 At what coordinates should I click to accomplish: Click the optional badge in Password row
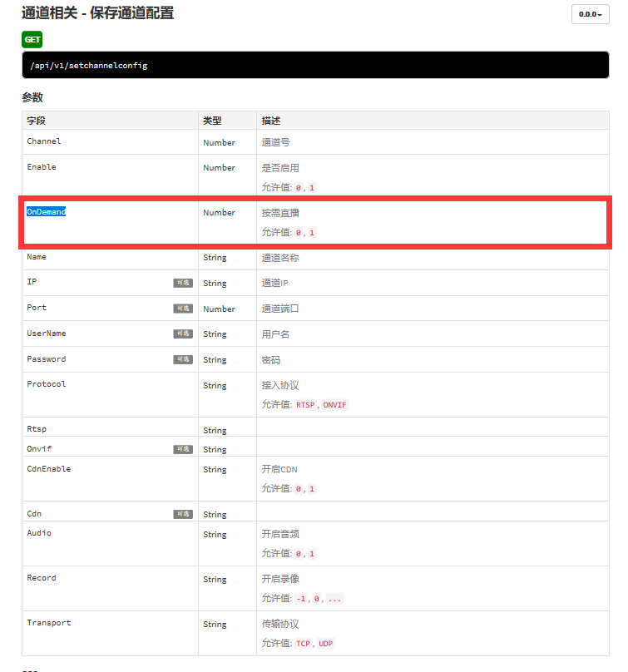click(183, 359)
